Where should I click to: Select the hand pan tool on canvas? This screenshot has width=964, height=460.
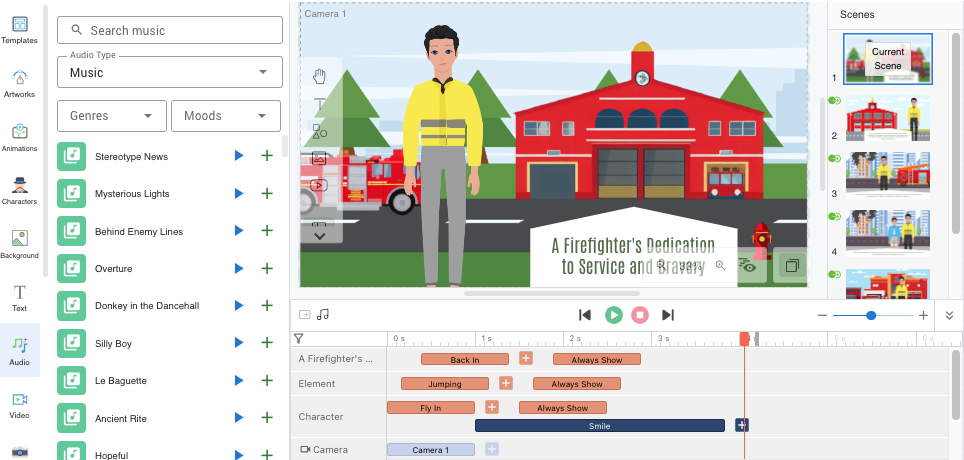click(x=320, y=77)
